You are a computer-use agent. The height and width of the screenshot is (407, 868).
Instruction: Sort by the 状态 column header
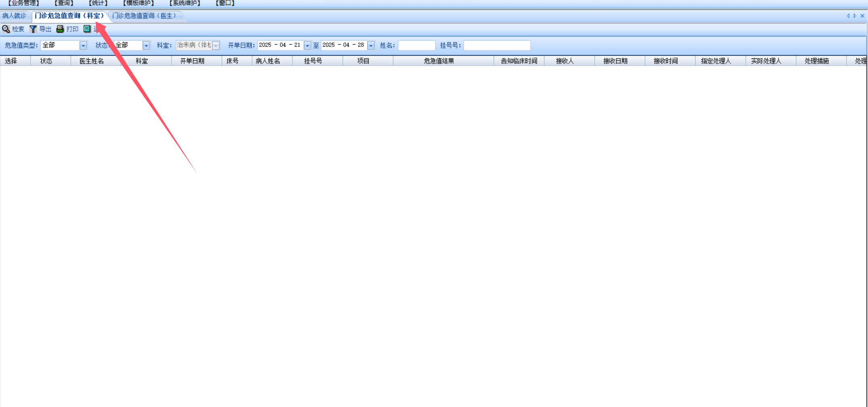[x=50, y=61]
